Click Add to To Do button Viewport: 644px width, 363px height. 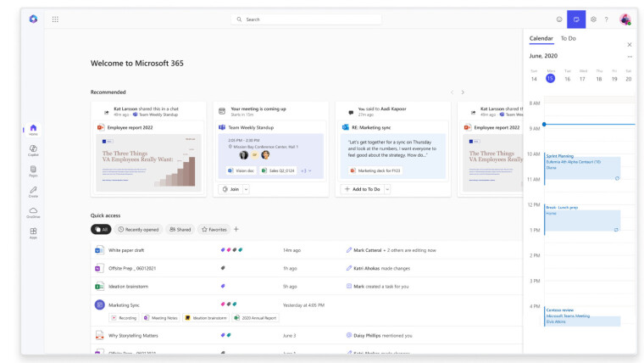tap(363, 189)
